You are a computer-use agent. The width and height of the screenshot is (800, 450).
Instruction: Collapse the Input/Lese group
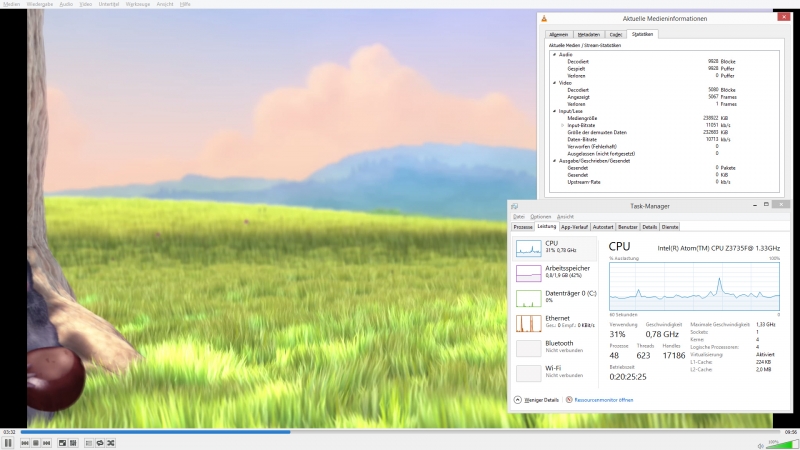click(x=555, y=111)
